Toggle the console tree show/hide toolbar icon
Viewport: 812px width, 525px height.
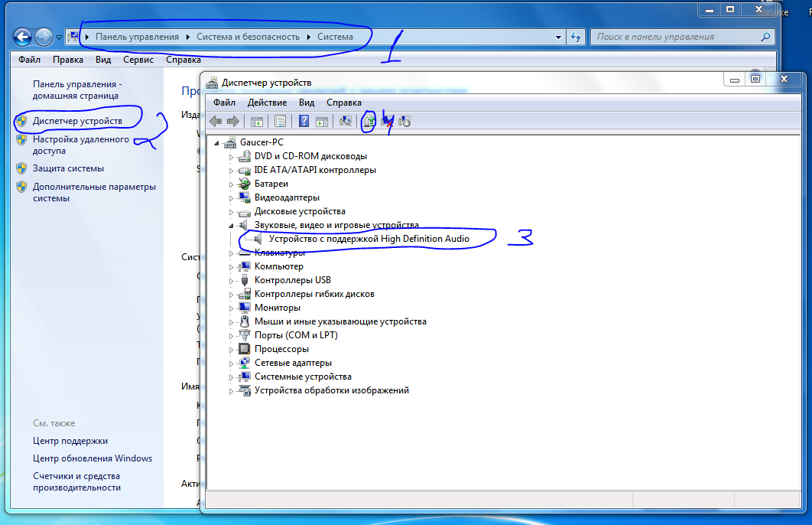[256, 121]
